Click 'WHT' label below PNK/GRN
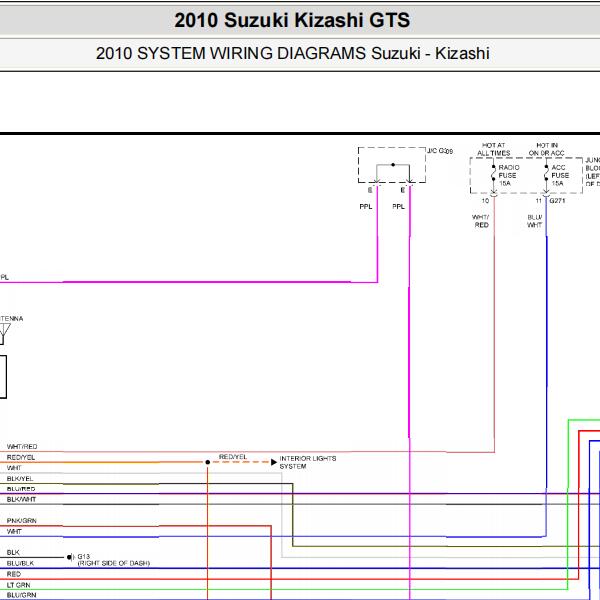The image size is (600, 600). click(14, 532)
